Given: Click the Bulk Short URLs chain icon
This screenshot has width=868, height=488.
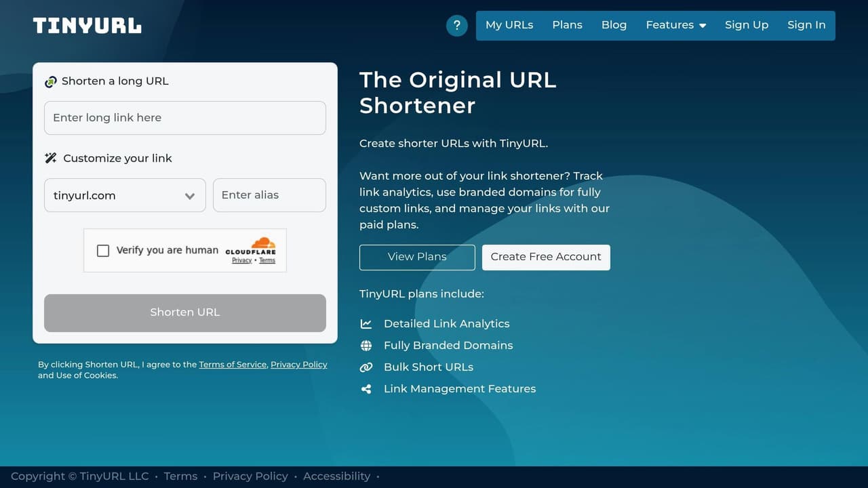Looking at the screenshot, I should pos(366,367).
